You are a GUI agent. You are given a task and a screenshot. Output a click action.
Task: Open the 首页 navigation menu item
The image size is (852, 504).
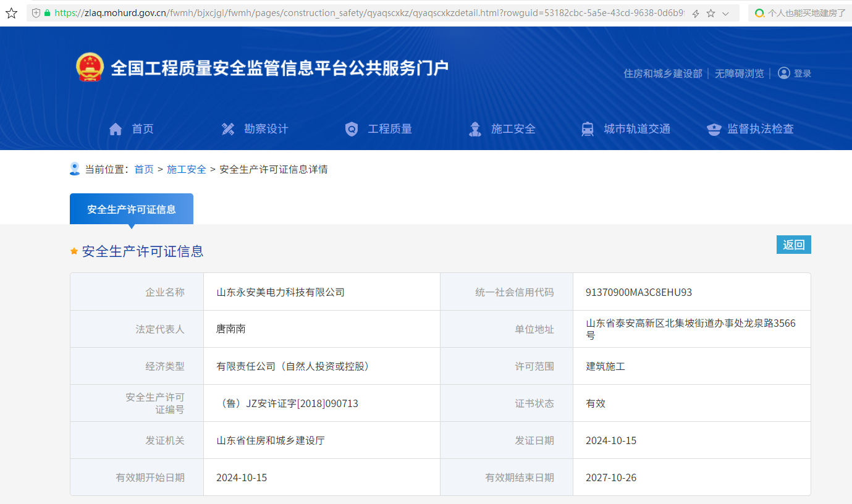[143, 129]
